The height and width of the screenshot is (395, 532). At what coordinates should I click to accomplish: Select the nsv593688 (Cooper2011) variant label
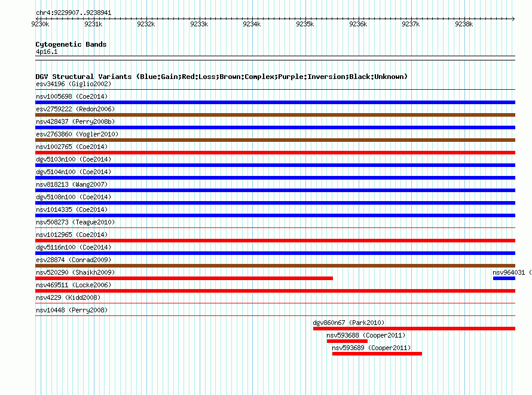pyautogui.click(x=366, y=335)
